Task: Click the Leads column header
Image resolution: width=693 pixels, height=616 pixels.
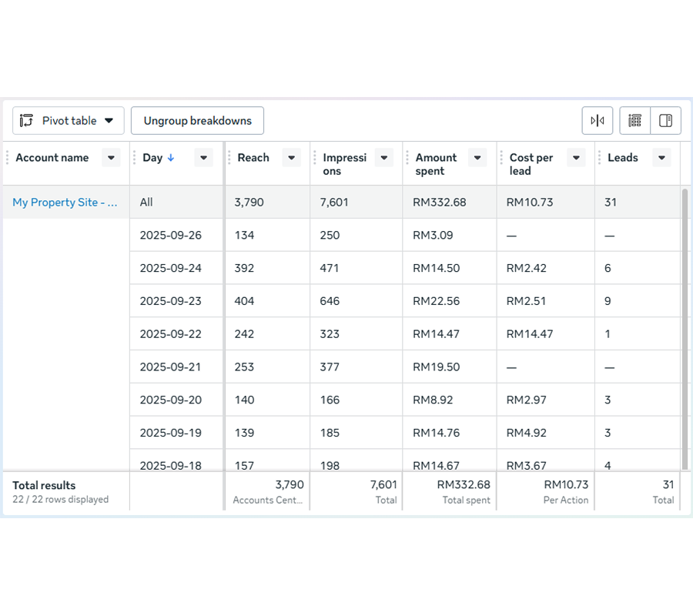Action: [622, 157]
